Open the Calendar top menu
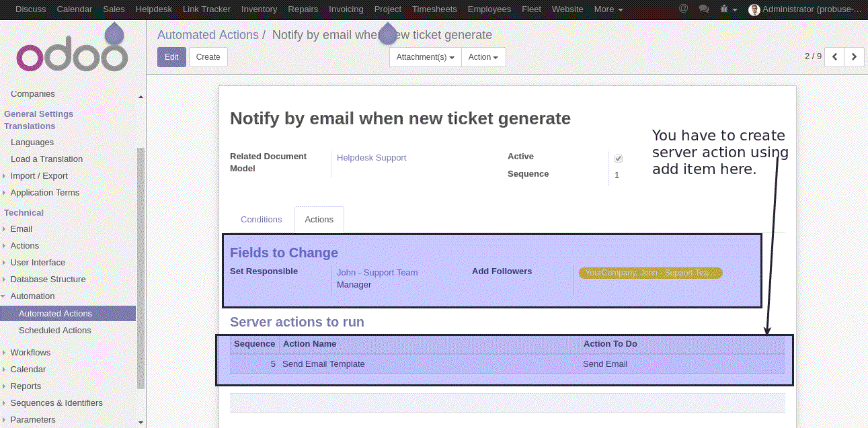This screenshot has height=428, width=868. [x=75, y=9]
